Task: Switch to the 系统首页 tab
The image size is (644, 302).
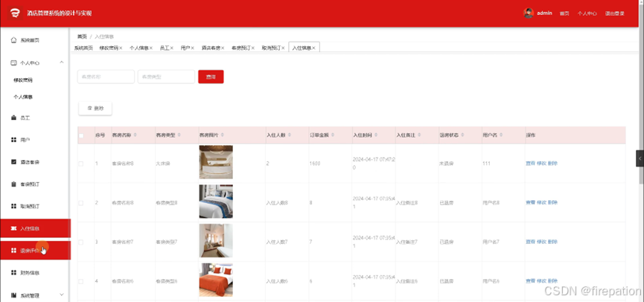Action: click(83, 48)
